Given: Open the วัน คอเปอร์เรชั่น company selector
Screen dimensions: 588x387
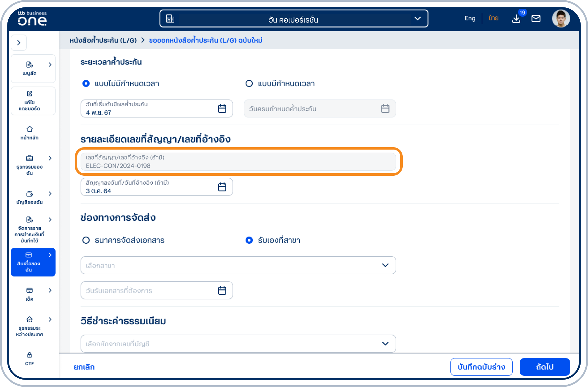Looking at the screenshot, I should point(293,19).
